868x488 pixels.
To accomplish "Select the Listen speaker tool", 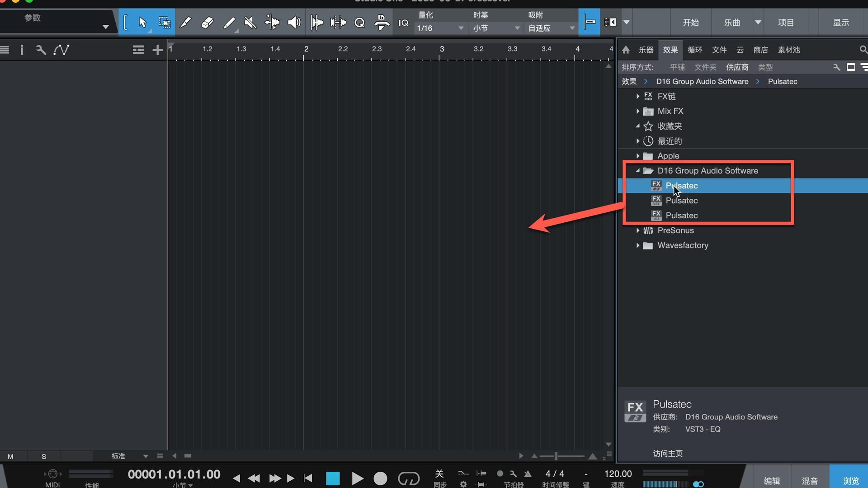I will pos(294,22).
